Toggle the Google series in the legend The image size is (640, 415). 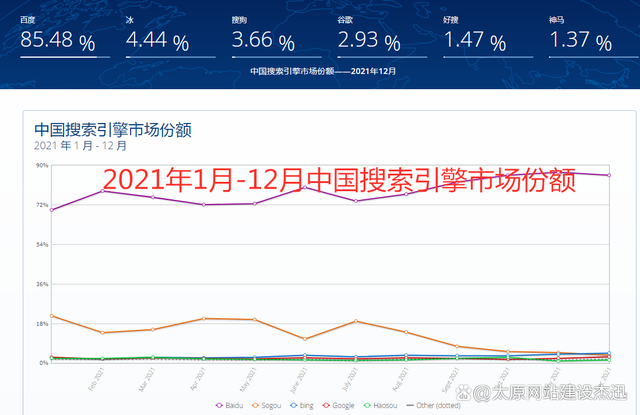point(338,405)
